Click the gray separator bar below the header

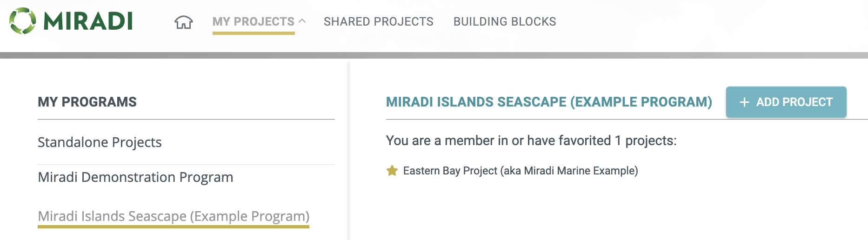click(x=434, y=55)
